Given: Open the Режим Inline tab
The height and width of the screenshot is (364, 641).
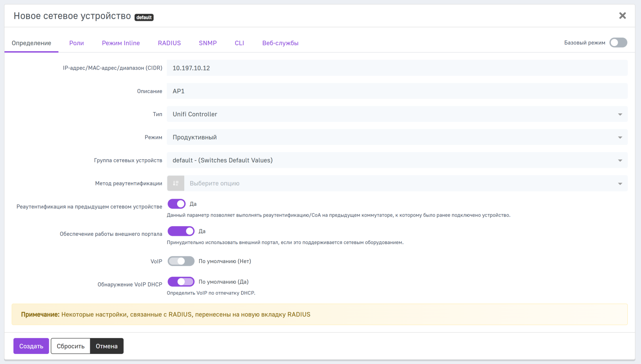Looking at the screenshot, I should click(x=121, y=43).
